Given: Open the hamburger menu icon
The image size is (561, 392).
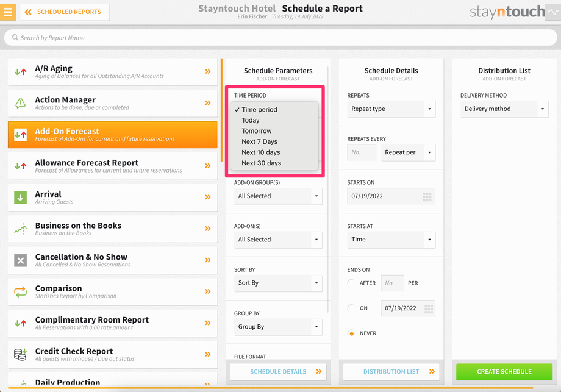Looking at the screenshot, I should pos(8,12).
